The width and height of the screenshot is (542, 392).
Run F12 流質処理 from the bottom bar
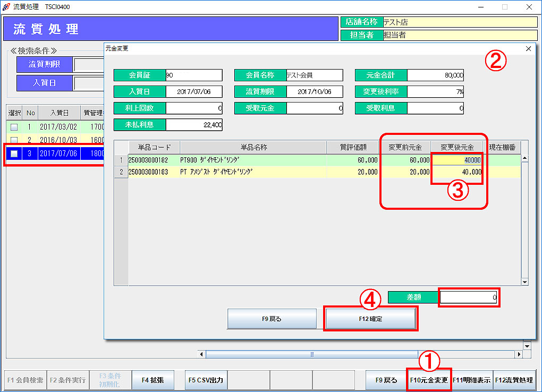point(514,380)
